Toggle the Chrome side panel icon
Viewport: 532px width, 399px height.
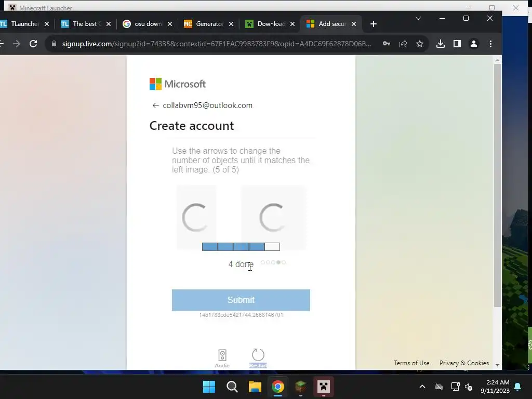(x=457, y=44)
